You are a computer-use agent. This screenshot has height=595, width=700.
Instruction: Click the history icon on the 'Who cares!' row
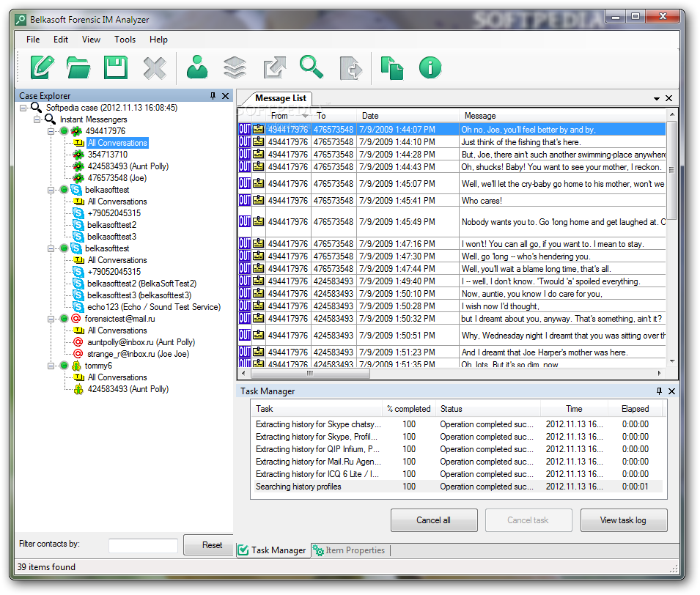259,201
